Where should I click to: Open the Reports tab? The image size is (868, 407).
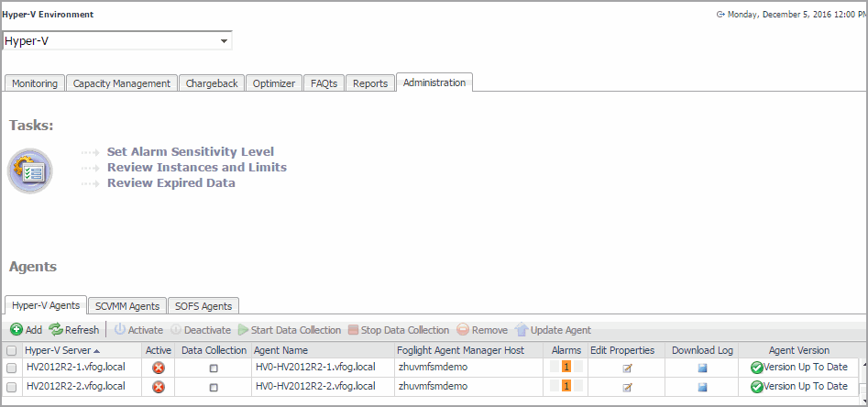pyautogui.click(x=370, y=83)
